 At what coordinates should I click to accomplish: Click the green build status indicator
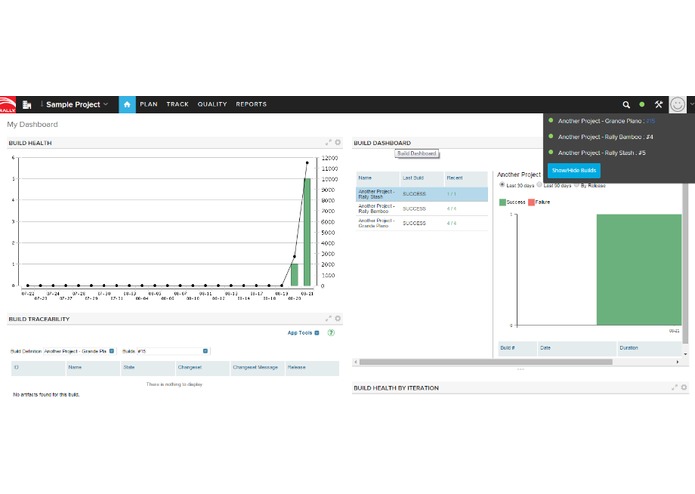(x=642, y=105)
